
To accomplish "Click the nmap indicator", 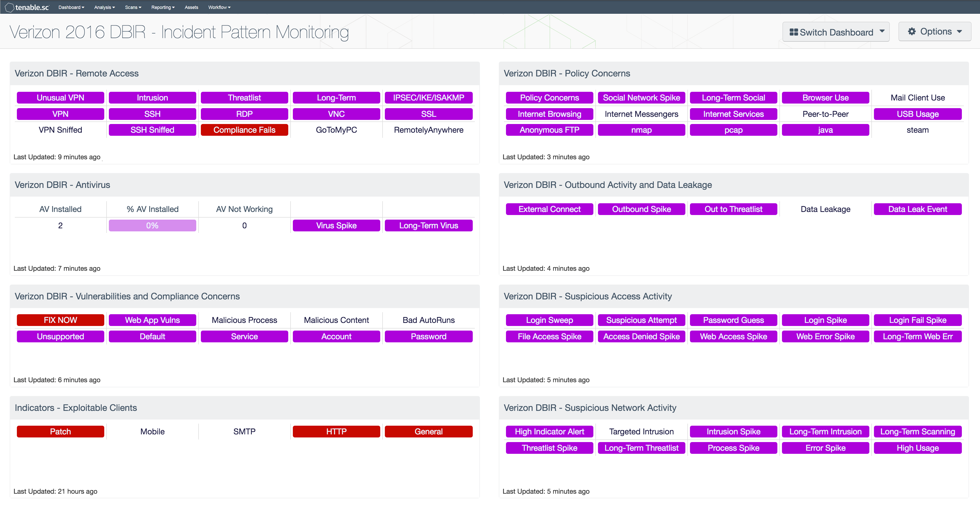I will tap(641, 130).
